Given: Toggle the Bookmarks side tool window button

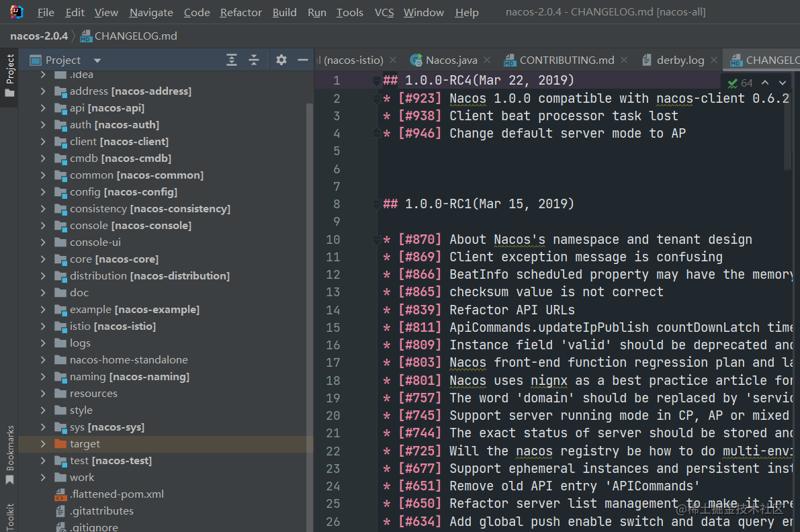Looking at the screenshot, I should click(x=9, y=455).
